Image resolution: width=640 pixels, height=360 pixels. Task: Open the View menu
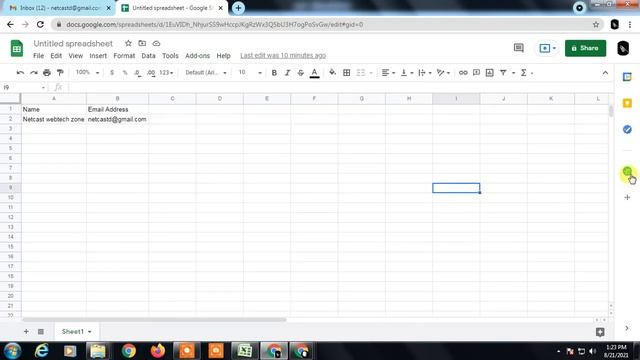(76, 56)
